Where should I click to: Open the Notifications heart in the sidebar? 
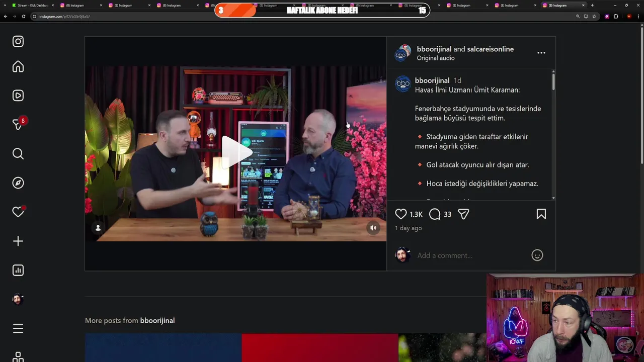tap(18, 212)
